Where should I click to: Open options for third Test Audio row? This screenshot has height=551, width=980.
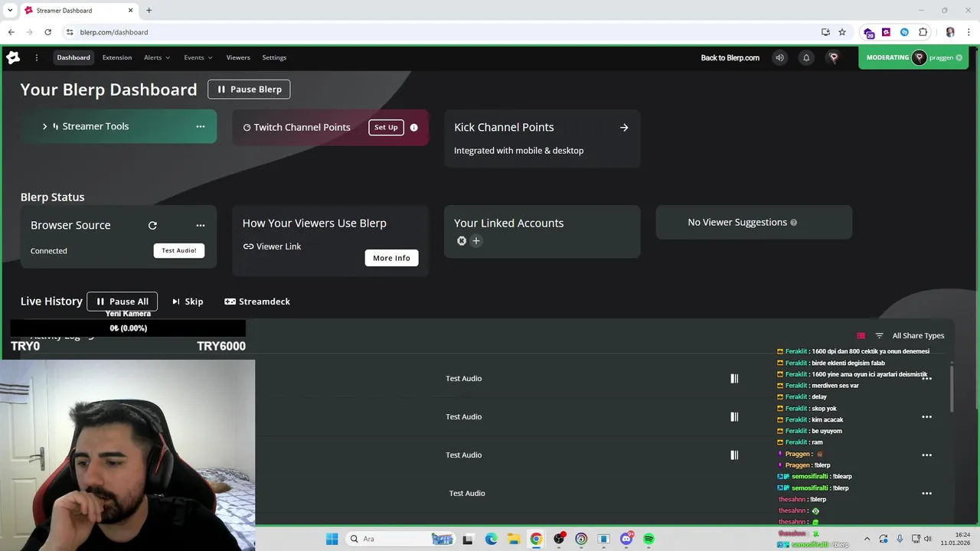926,455
